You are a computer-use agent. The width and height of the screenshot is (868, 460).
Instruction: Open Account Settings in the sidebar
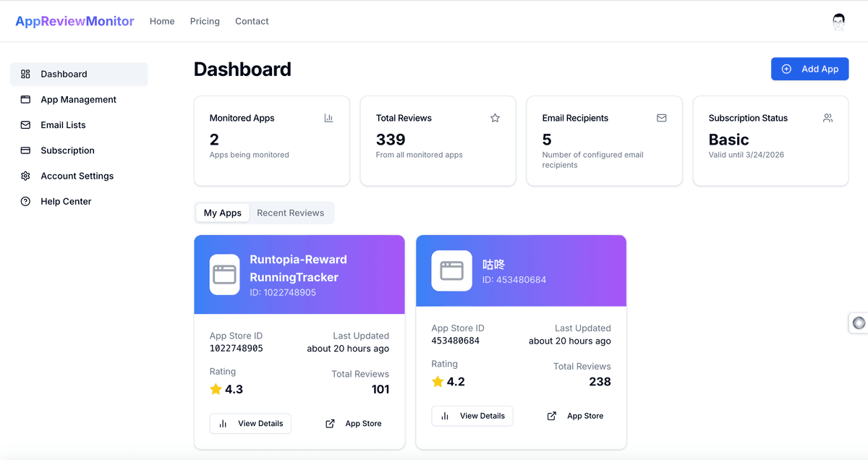pyautogui.click(x=77, y=176)
